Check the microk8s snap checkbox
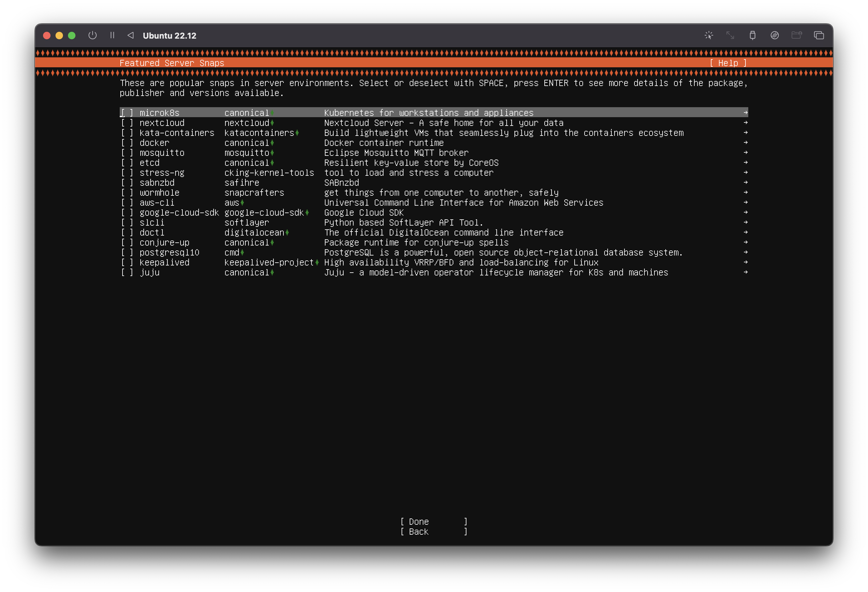Screen dimensions: 868x592 [127, 113]
